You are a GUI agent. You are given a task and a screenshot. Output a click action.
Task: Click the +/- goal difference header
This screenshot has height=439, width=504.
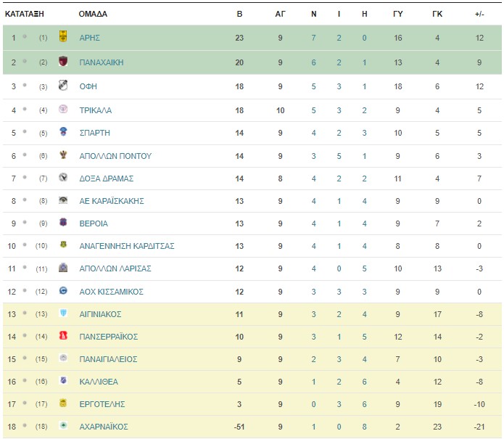click(479, 14)
